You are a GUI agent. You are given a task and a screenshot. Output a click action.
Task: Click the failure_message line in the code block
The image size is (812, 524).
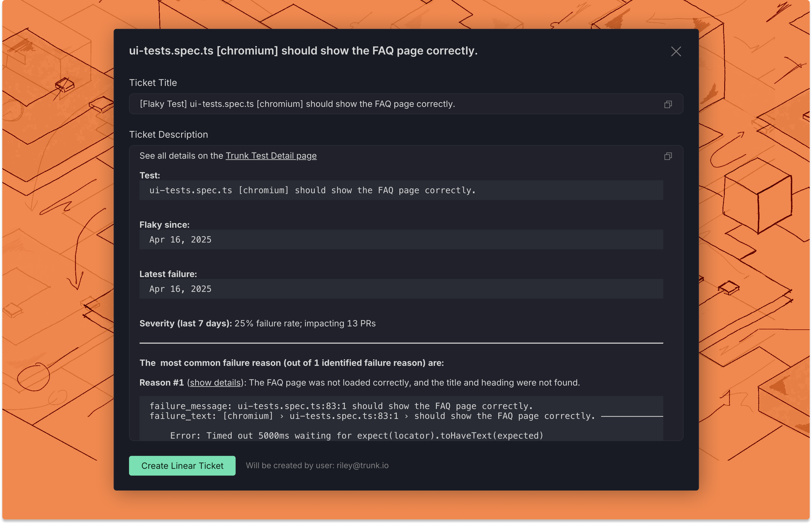pos(341,406)
